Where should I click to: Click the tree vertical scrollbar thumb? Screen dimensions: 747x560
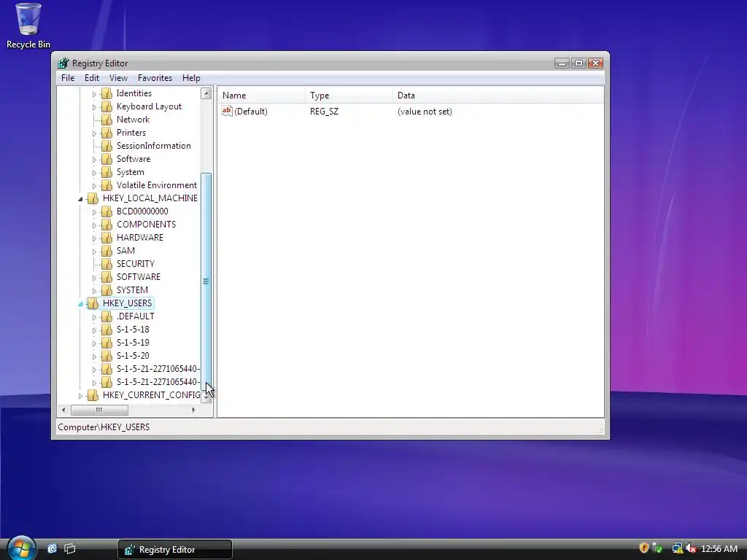[x=206, y=281]
